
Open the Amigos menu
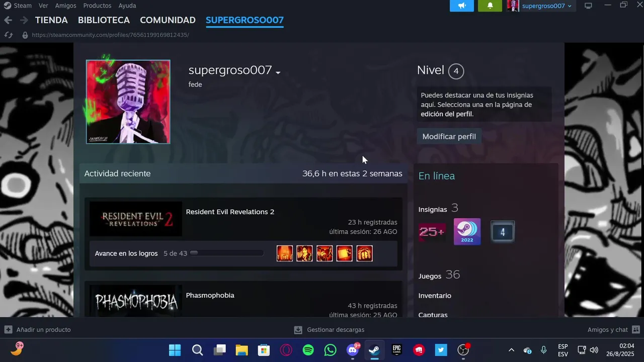tap(65, 6)
